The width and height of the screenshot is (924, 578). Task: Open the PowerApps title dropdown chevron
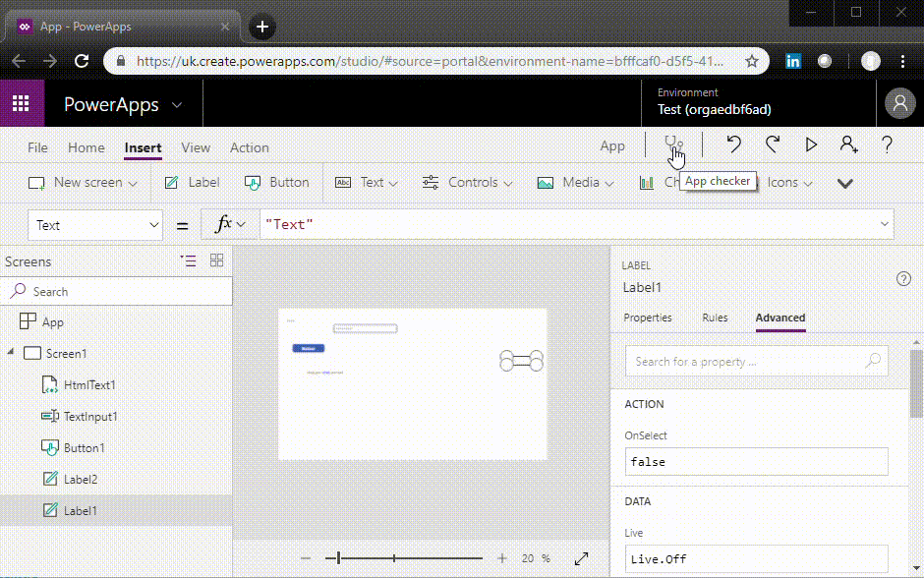click(177, 105)
